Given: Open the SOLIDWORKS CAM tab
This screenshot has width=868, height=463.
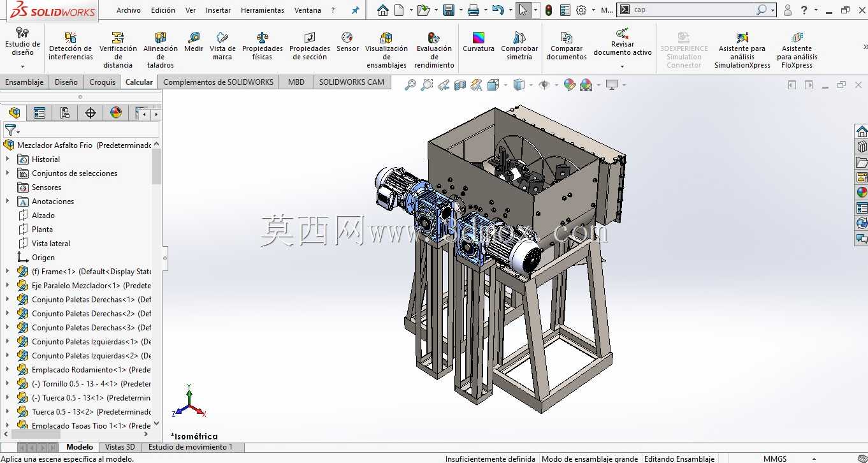Looking at the screenshot, I should (x=352, y=82).
